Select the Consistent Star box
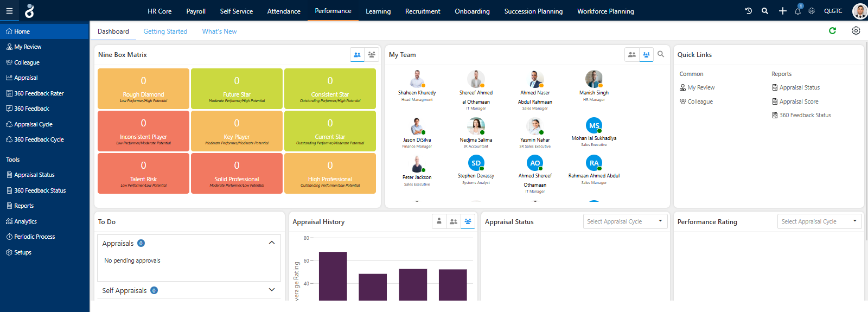 (x=330, y=88)
